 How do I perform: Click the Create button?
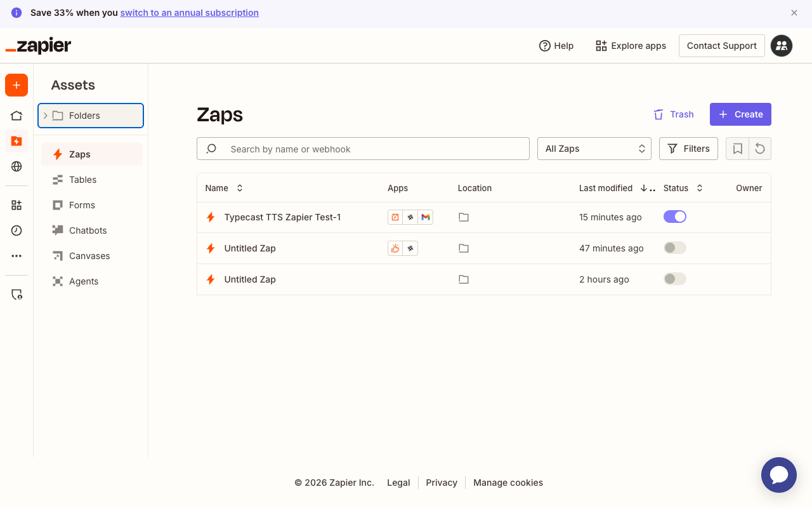click(740, 114)
